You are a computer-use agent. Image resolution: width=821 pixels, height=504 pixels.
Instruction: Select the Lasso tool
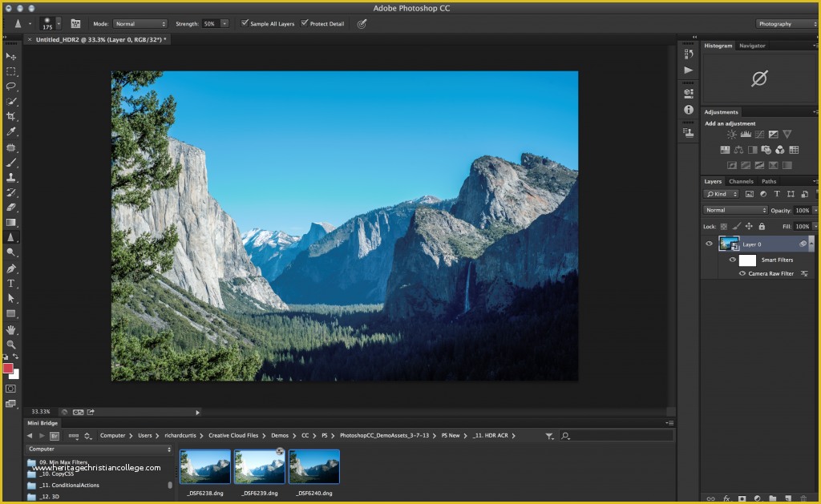click(x=10, y=87)
